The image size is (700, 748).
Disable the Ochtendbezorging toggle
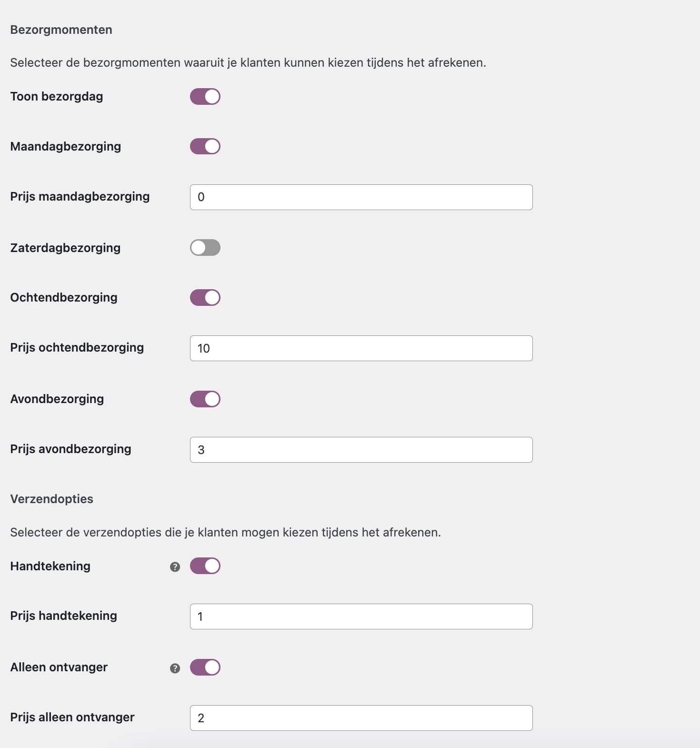(x=205, y=297)
